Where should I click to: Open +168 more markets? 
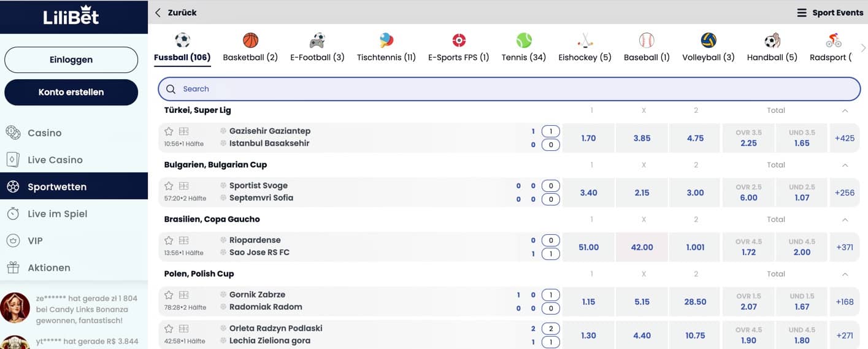(845, 302)
